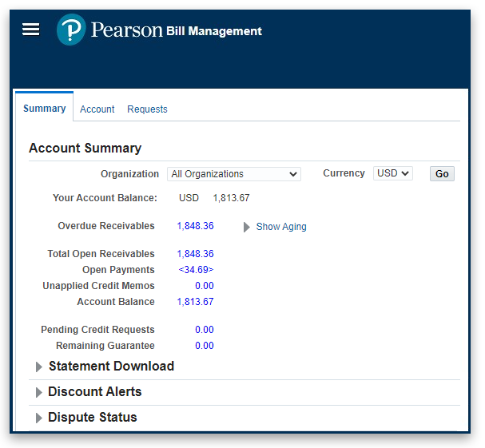Screen dimensions: 485x448
Task: Click the Show Aging triangle icon
Action: click(x=247, y=227)
